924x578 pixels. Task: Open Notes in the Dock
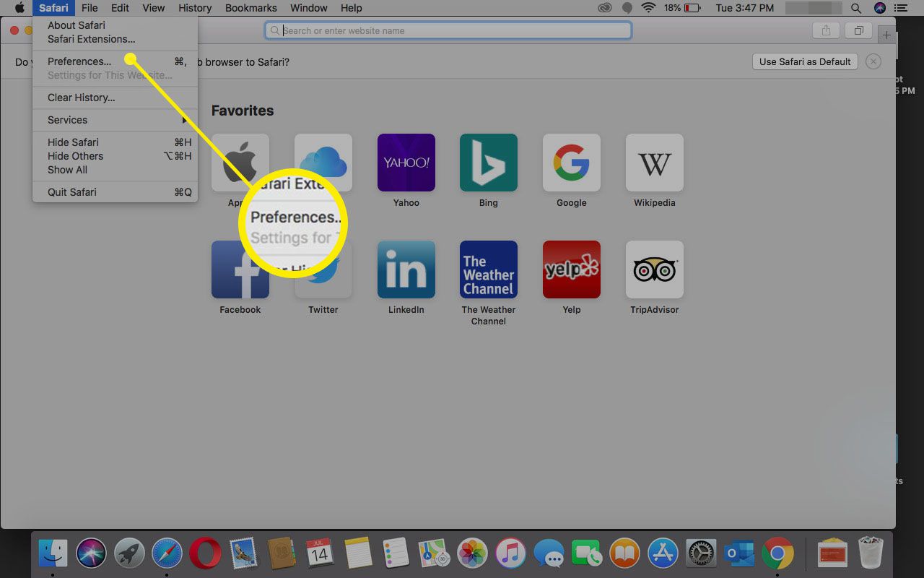(x=358, y=553)
